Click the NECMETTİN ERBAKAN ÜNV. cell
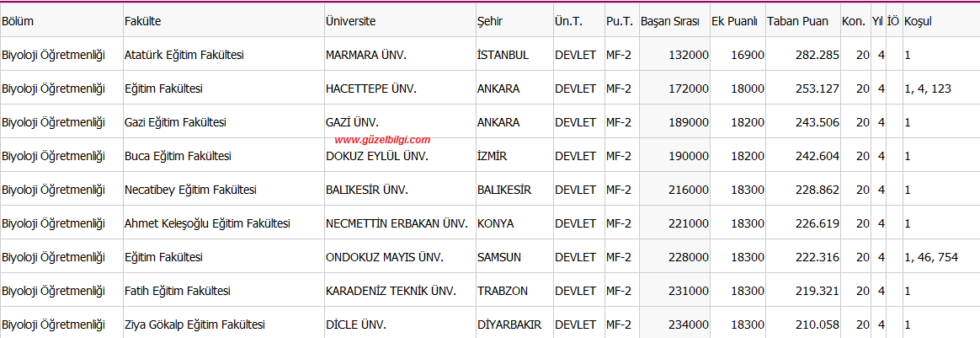 (x=397, y=223)
